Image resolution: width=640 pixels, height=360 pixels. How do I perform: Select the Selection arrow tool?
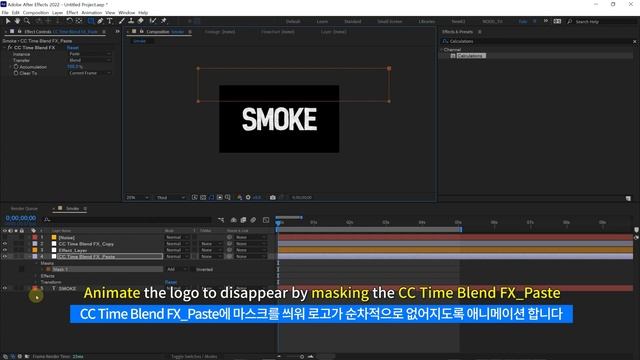(x=8, y=21)
